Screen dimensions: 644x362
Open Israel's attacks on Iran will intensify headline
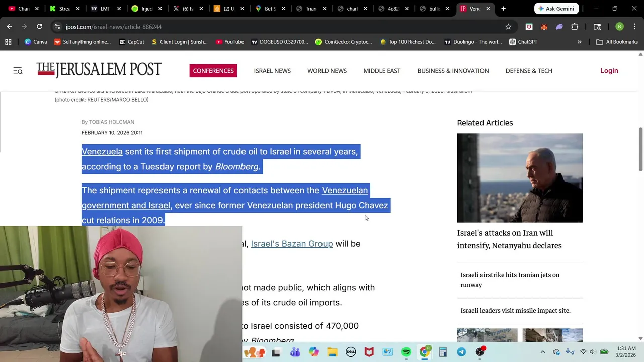click(x=509, y=239)
